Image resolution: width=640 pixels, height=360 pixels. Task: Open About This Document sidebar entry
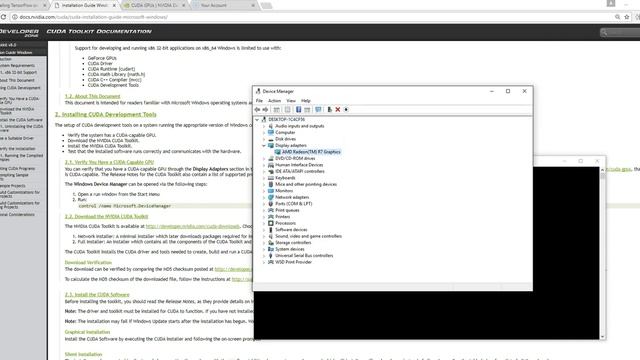pos(17,80)
